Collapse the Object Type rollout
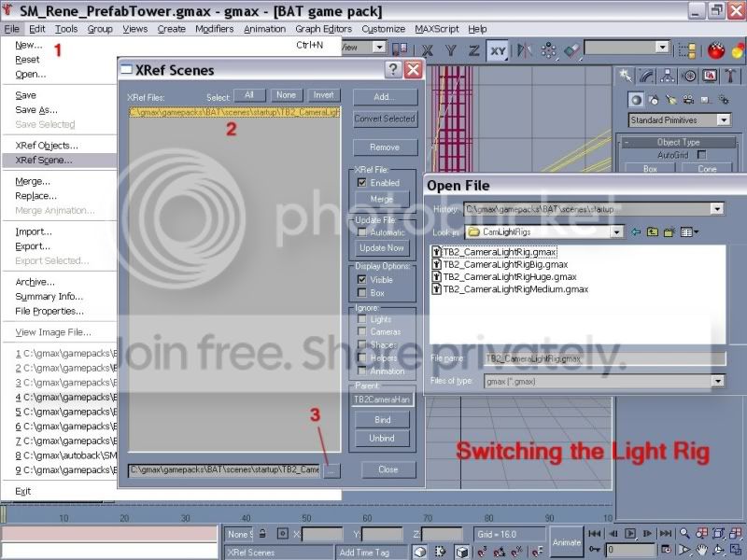This screenshot has height=560, width=747. [x=679, y=142]
